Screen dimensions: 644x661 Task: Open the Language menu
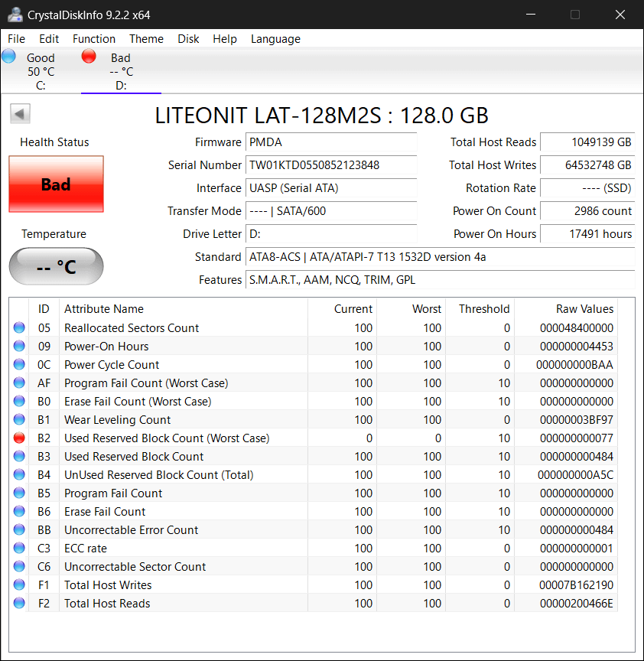click(x=275, y=39)
